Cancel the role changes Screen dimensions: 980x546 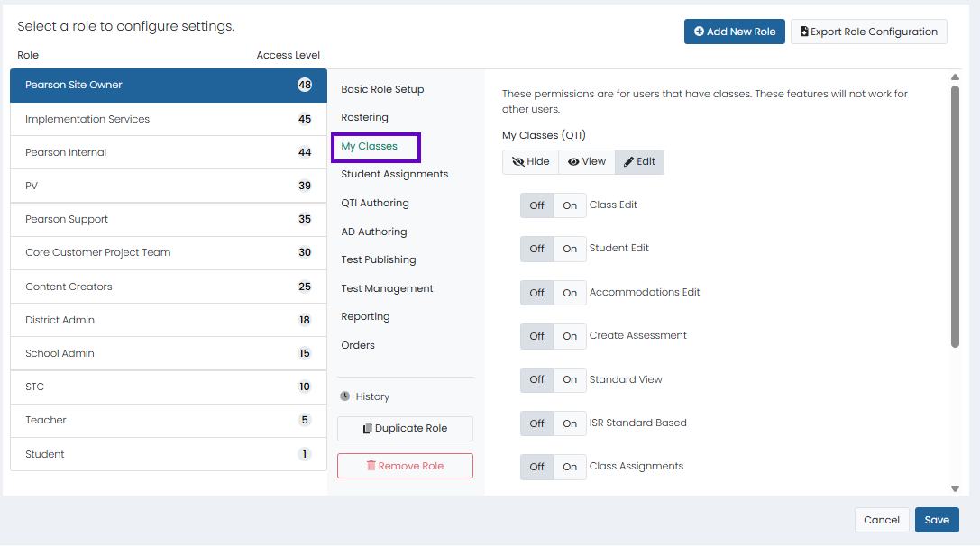click(x=881, y=520)
